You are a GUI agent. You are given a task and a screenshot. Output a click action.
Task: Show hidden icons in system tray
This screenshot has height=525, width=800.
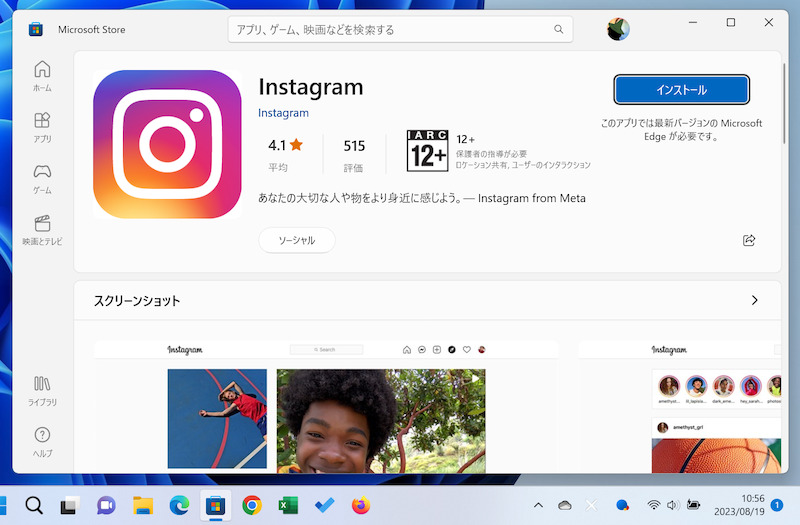[x=539, y=506]
